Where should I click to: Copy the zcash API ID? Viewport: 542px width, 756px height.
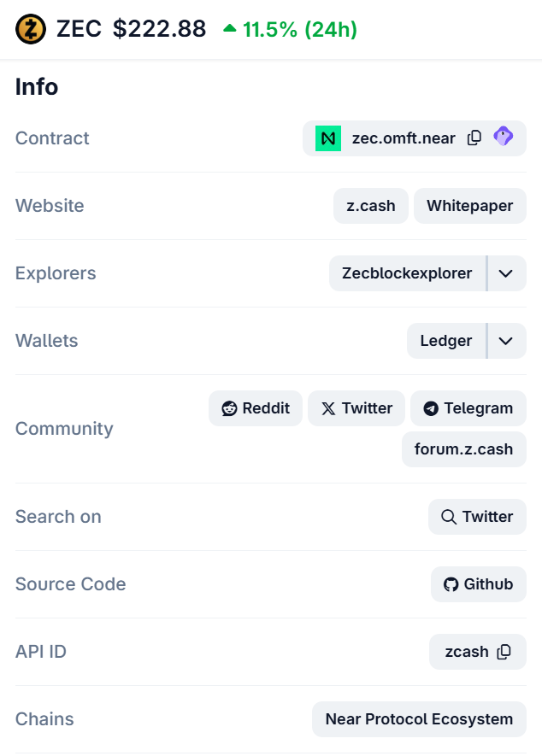click(x=504, y=652)
